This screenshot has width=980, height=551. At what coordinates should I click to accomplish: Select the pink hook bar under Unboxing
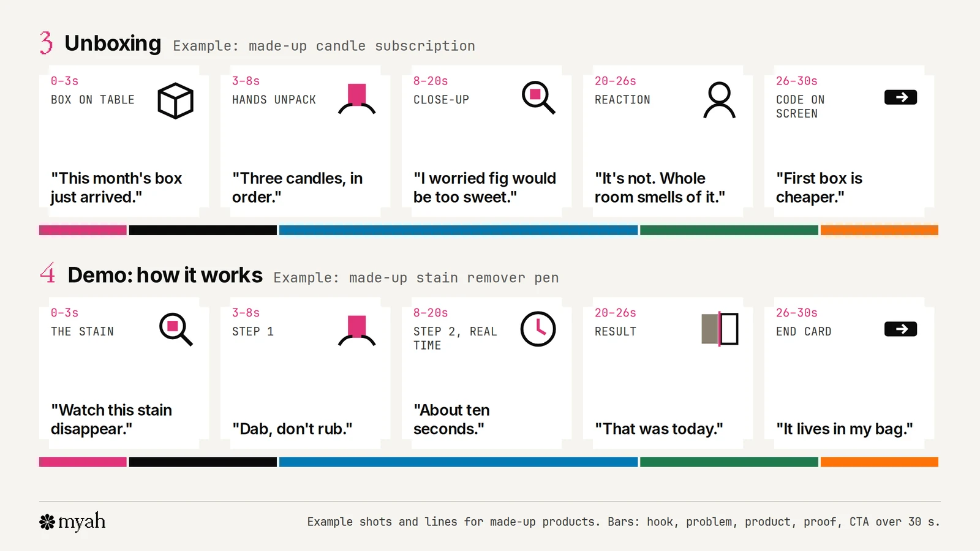[x=83, y=230]
